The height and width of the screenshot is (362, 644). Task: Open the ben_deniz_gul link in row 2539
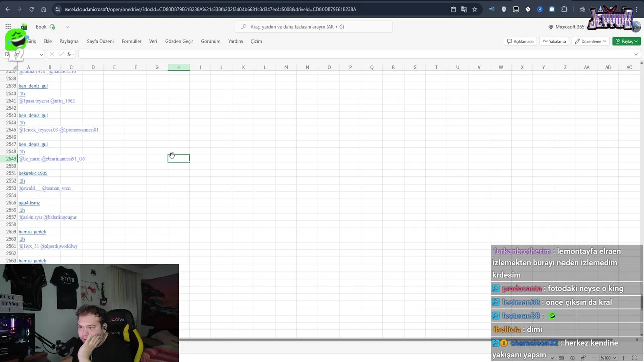[x=33, y=86]
